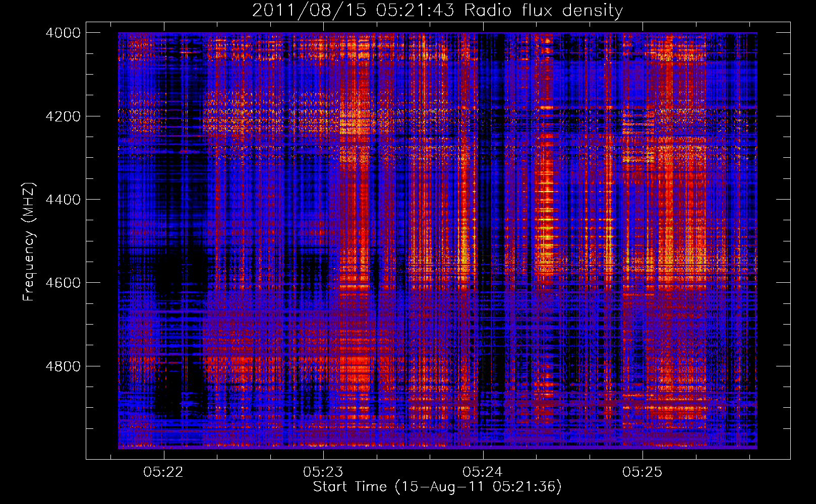Click the 05:22 time axis label

[x=163, y=472]
